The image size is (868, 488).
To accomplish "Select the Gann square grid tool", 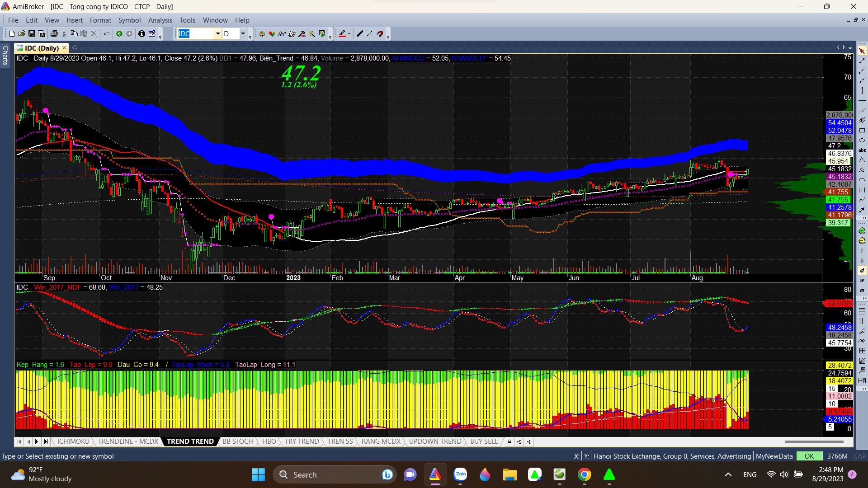I will tap(862, 351).
